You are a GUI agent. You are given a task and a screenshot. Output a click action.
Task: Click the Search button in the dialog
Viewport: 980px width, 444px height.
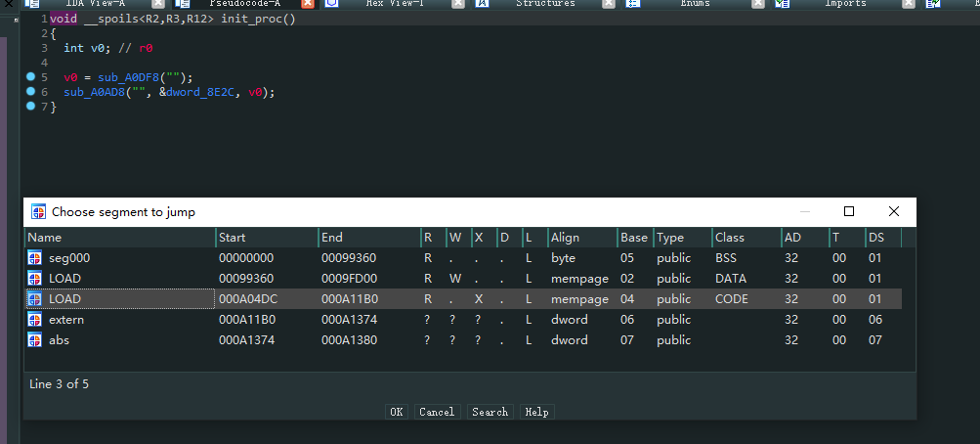490,412
